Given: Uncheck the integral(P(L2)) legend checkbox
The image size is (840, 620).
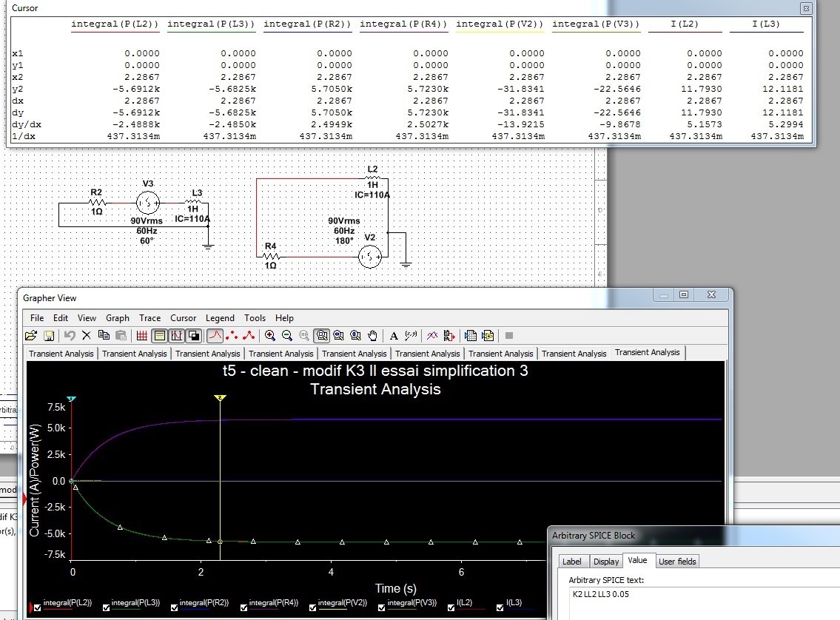Looking at the screenshot, I should (38, 607).
